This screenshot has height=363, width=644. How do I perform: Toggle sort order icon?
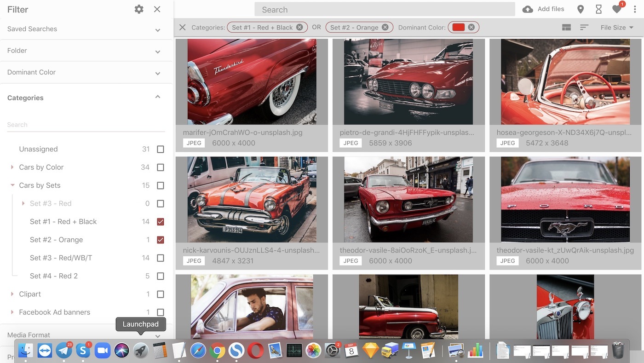click(584, 28)
